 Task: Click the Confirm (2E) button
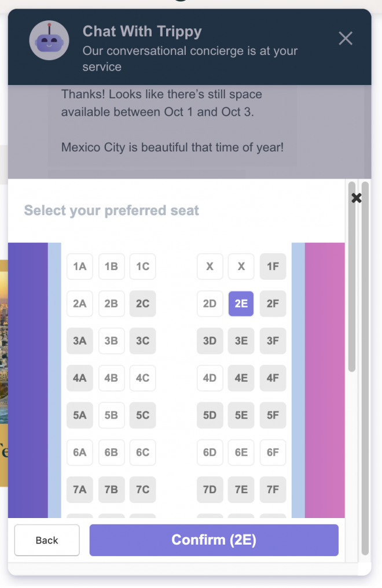pos(214,540)
